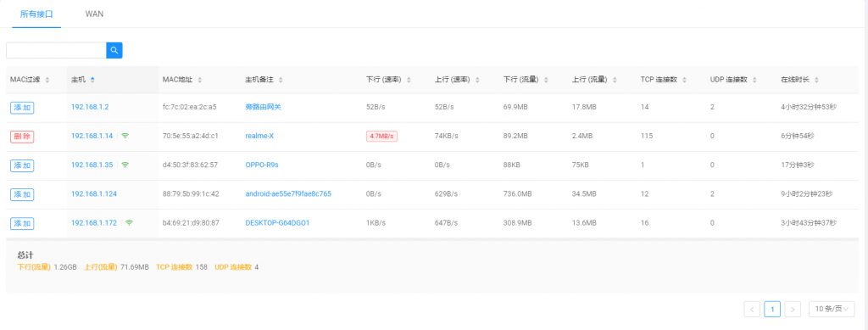Switch to the WAN tab
The height and width of the screenshot is (330, 868).
(x=94, y=14)
